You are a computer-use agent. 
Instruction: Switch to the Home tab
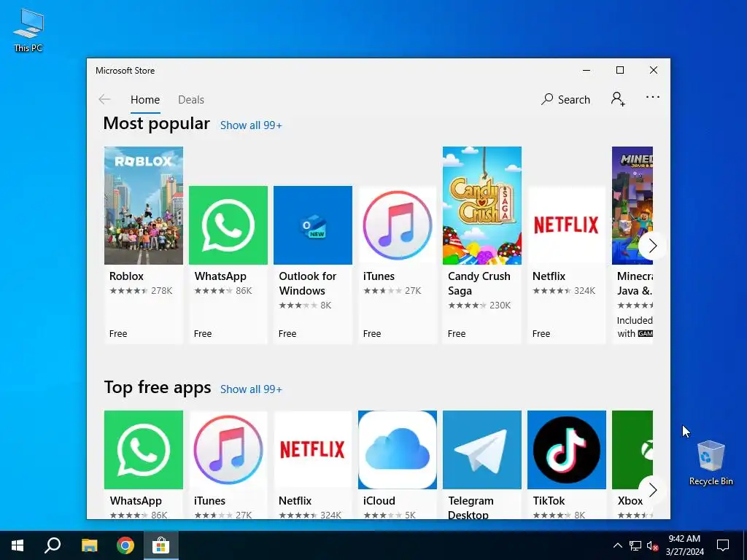[x=145, y=99]
